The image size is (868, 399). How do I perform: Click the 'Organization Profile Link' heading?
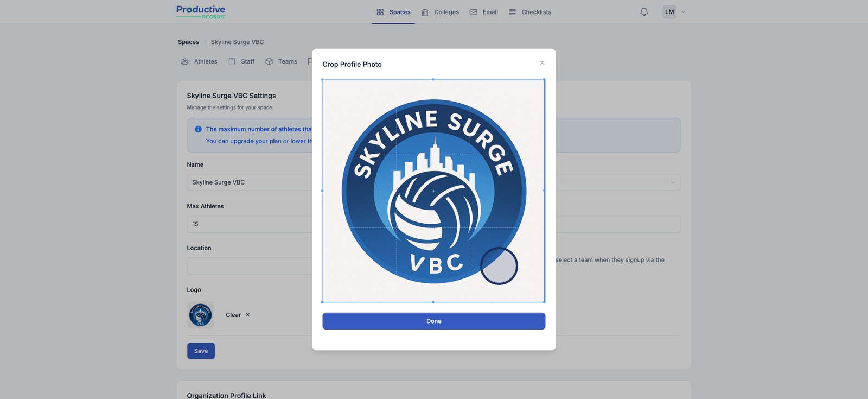pyautogui.click(x=226, y=395)
